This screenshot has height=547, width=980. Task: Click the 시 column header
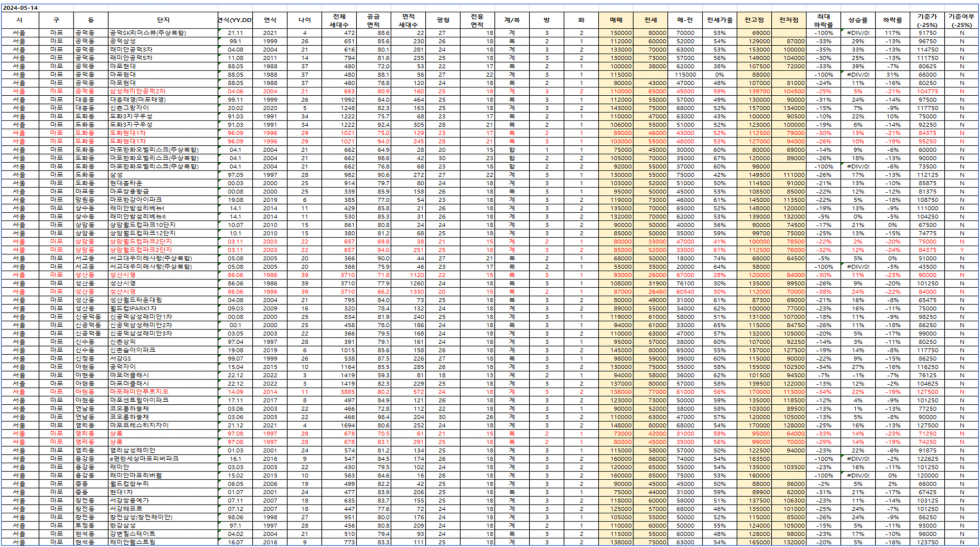coord(19,20)
